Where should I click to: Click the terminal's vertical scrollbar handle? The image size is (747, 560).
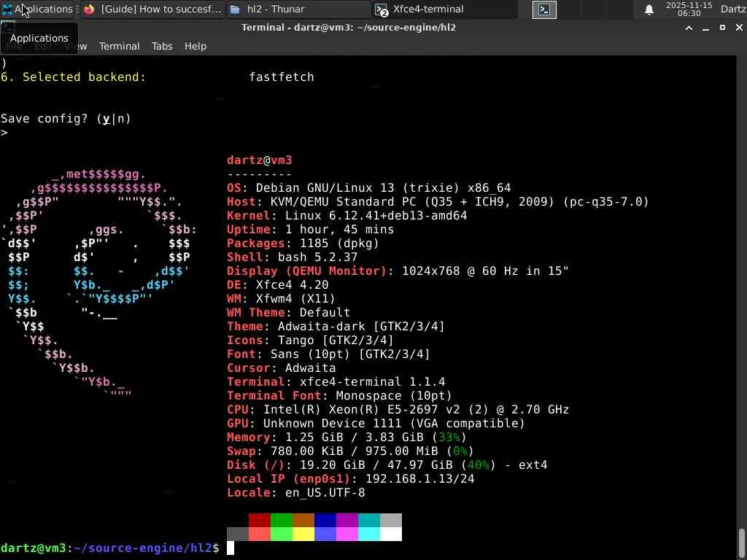[742, 542]
